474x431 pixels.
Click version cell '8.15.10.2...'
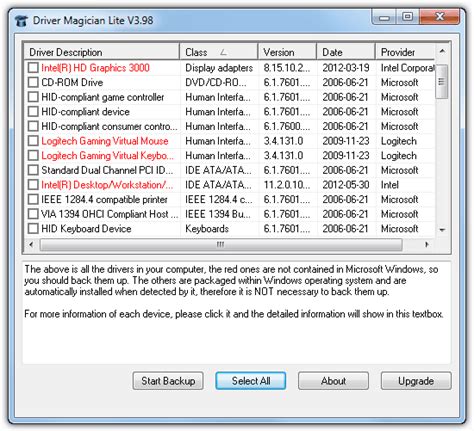(x=287, y=68)
